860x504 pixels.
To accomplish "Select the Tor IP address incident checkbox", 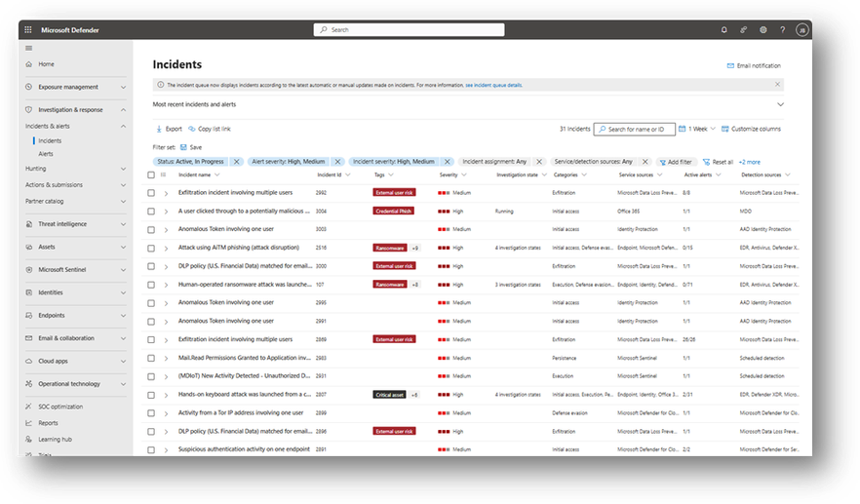I will 151,413.
